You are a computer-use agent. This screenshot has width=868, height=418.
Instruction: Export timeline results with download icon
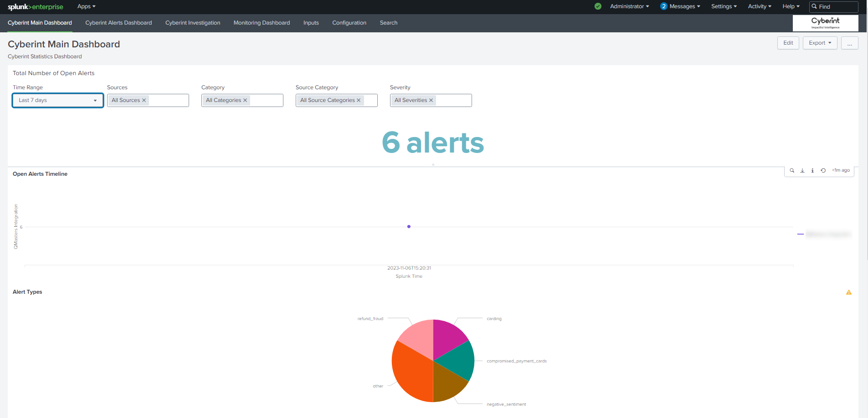click(x=802, y=170)
